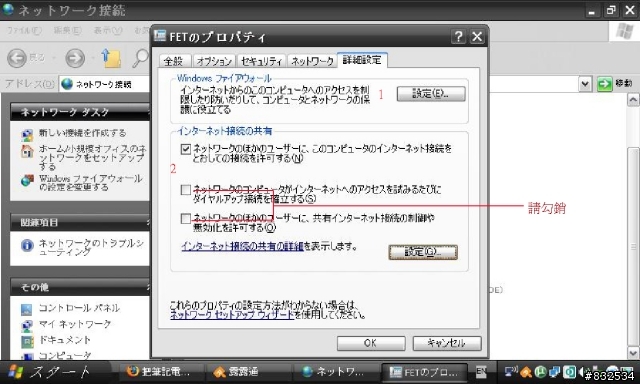Open the Firefox taskbar item
Image resolution: width=640 pixels, height=384 pixels.
(162, 372)
